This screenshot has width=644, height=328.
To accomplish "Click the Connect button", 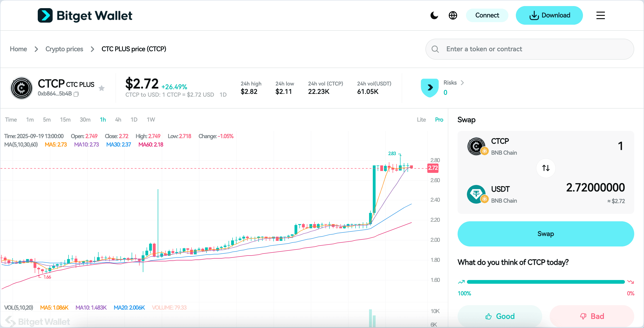I will 487,16.
